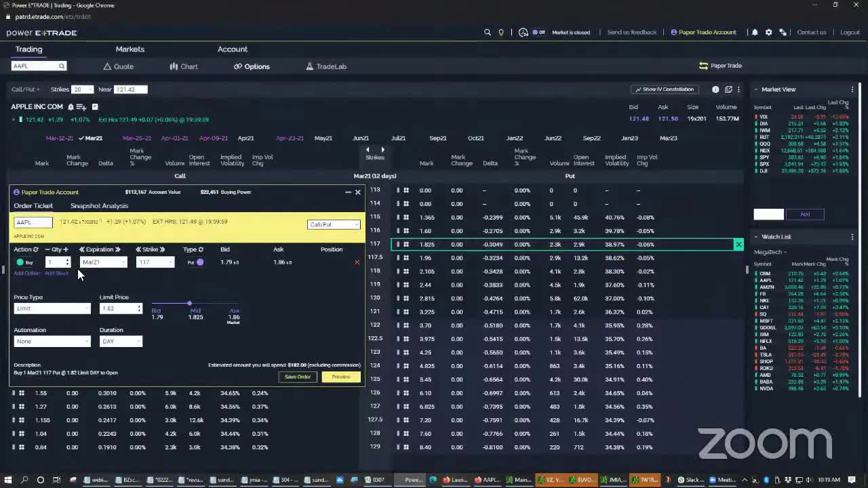Click the Save Order button
Image resolution: width=868 pixels, height=488 pixels.
(x=298, y=377)
